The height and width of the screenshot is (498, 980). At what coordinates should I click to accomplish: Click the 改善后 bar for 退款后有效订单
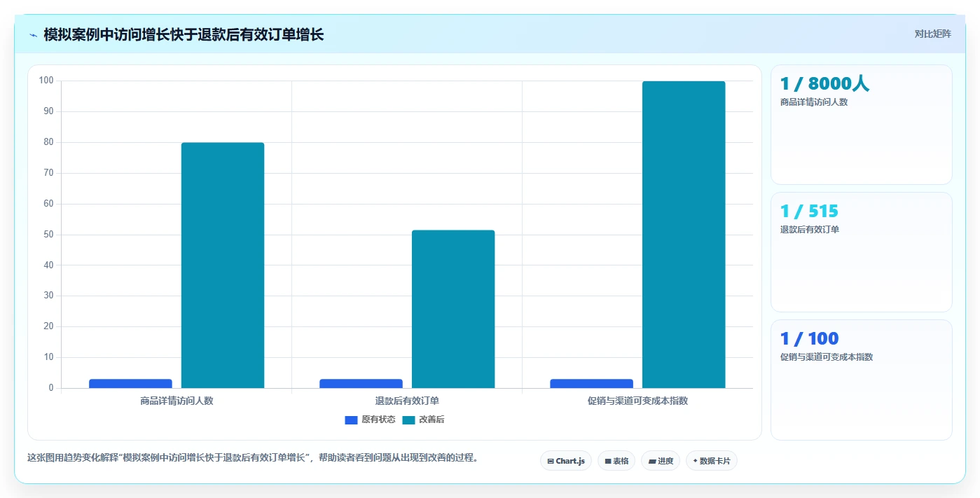tap(453, 309)
